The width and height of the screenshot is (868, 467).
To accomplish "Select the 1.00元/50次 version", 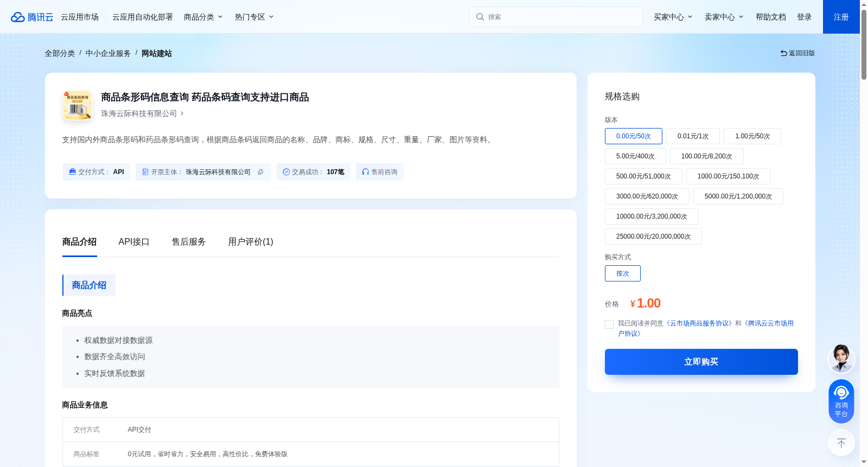I will pyautogui.click(x=752, y=136).
